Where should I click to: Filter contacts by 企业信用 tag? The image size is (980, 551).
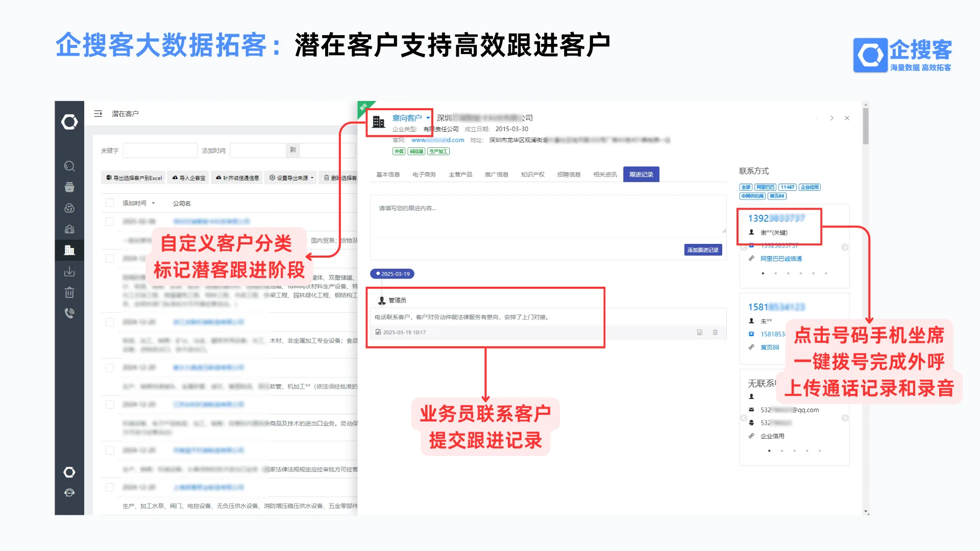point(810,187)
